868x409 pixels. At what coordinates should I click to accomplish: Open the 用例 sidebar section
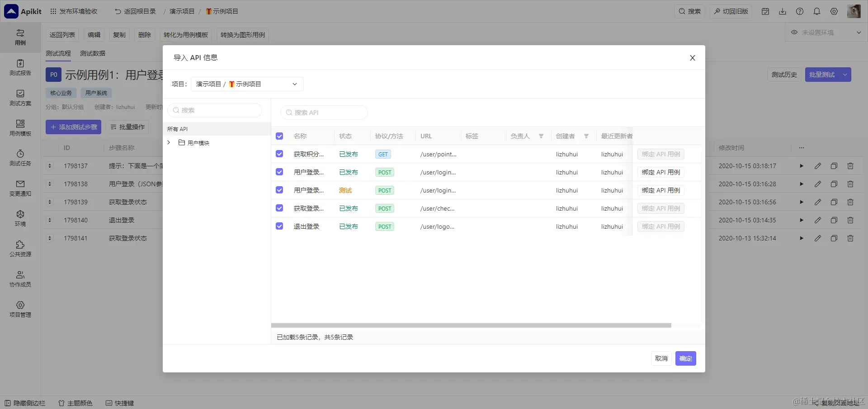click(x=20, y=38)
